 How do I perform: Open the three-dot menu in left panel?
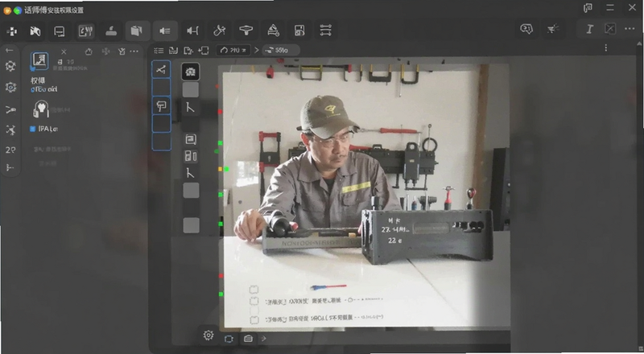point(134,51)
